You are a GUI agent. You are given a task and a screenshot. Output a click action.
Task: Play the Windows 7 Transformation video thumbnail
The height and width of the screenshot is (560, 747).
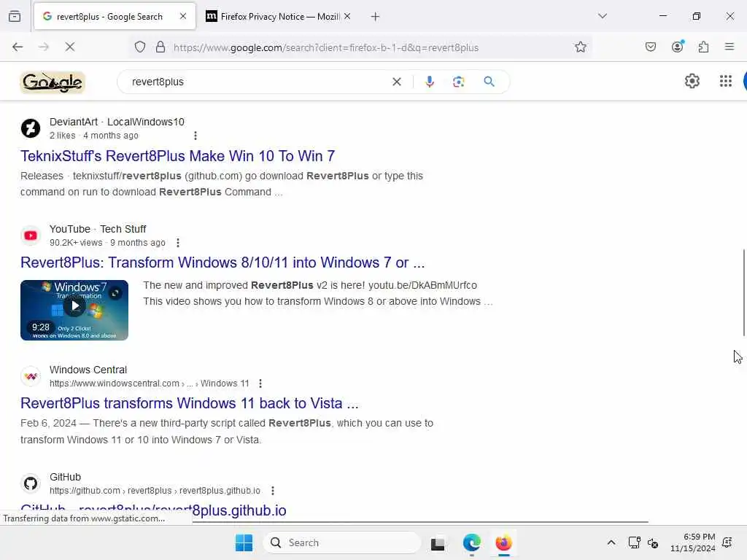pyautogui.click(x=74, y=311)
